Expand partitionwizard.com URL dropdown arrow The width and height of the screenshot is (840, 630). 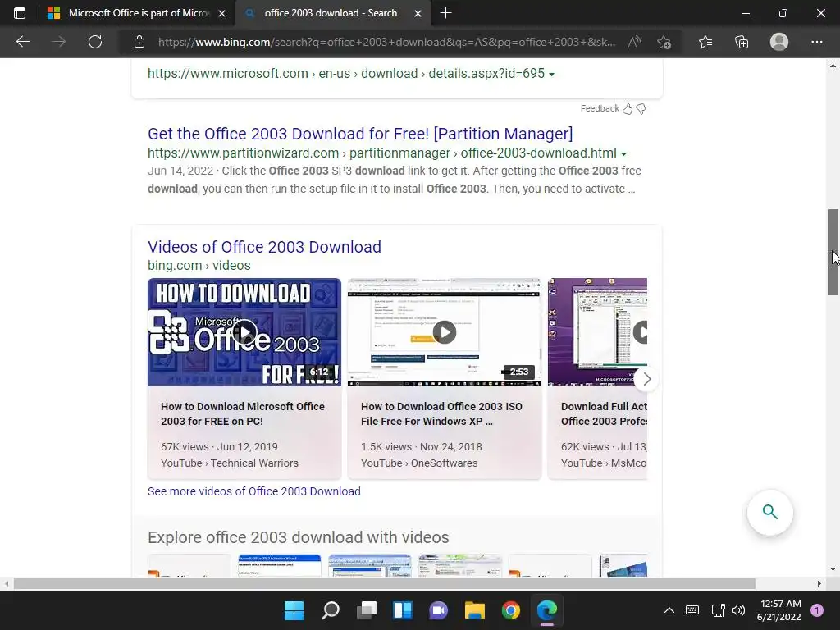(623, 153)
